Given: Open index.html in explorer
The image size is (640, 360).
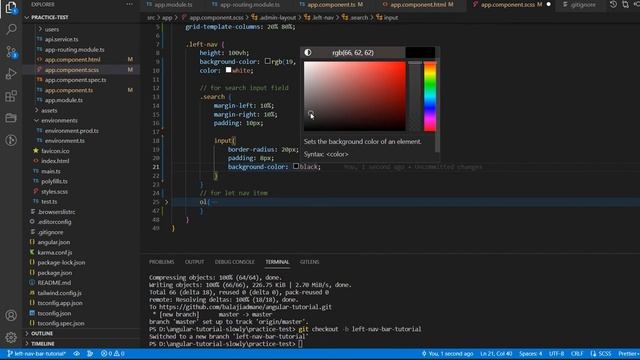Looking at the screenshot, I should (x=55, y=161).
